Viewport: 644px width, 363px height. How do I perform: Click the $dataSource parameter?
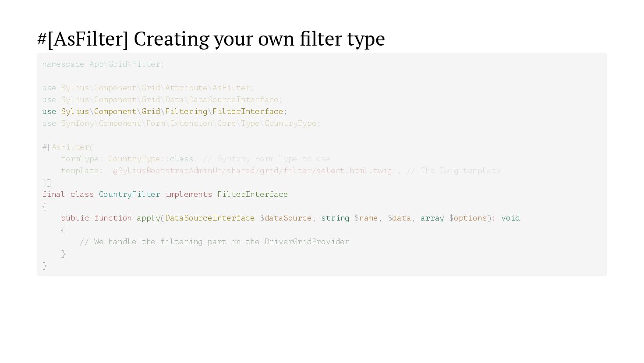(286, 218)
